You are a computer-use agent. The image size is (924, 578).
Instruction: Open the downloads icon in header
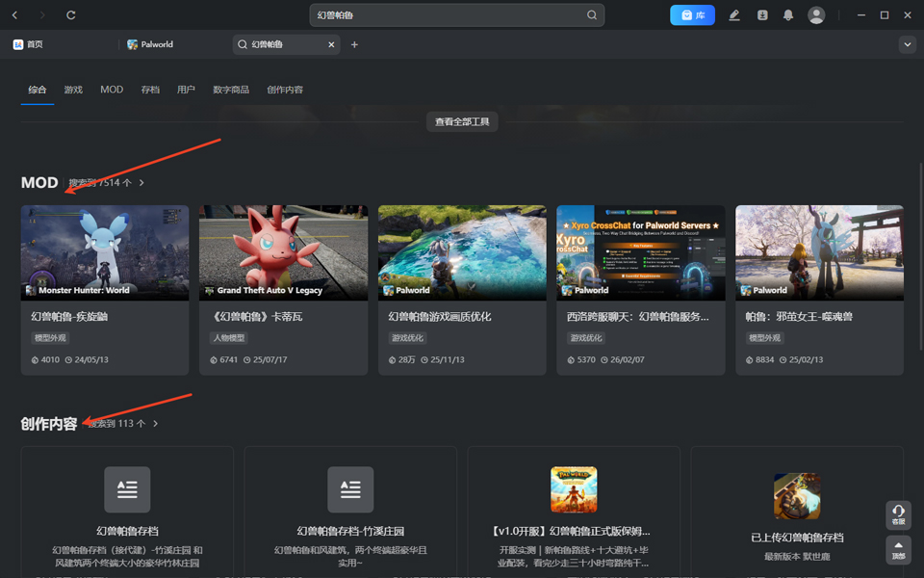(x=762, y=15)
